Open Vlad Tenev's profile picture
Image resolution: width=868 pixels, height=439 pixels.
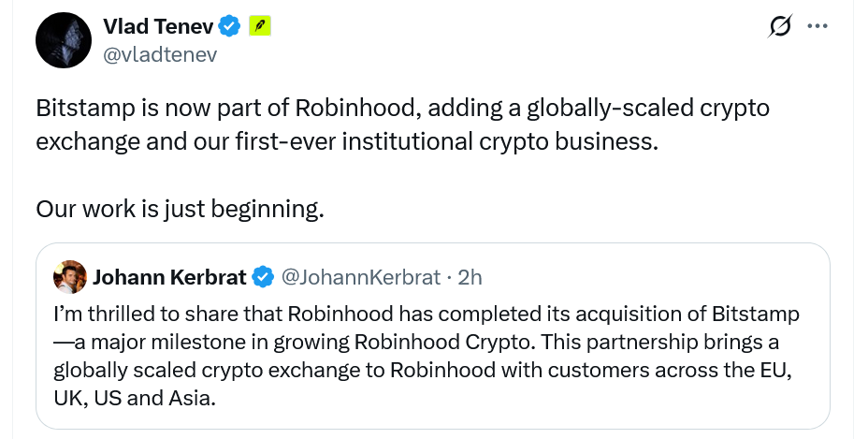[63, 40]
